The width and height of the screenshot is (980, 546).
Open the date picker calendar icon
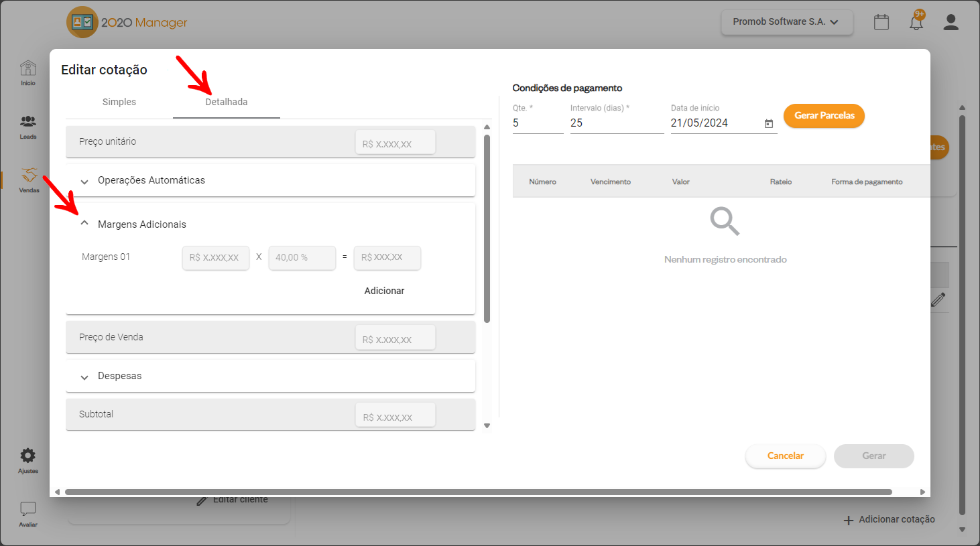coord(769,124)
